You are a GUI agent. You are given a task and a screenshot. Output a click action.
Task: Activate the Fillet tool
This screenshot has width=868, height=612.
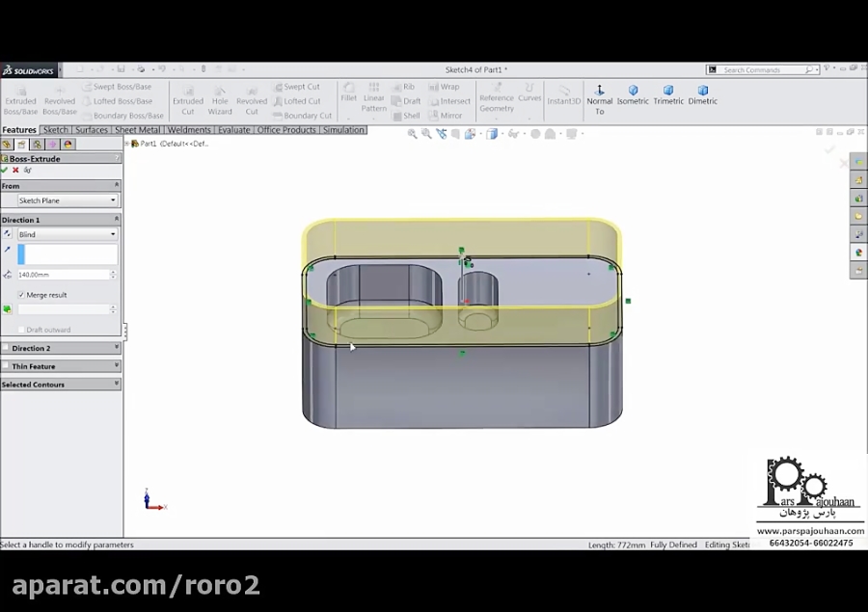(x=349, y=96)
